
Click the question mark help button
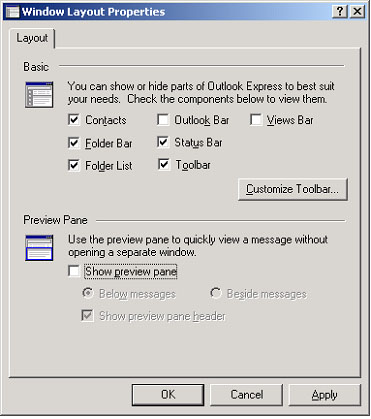coord(340,12)
